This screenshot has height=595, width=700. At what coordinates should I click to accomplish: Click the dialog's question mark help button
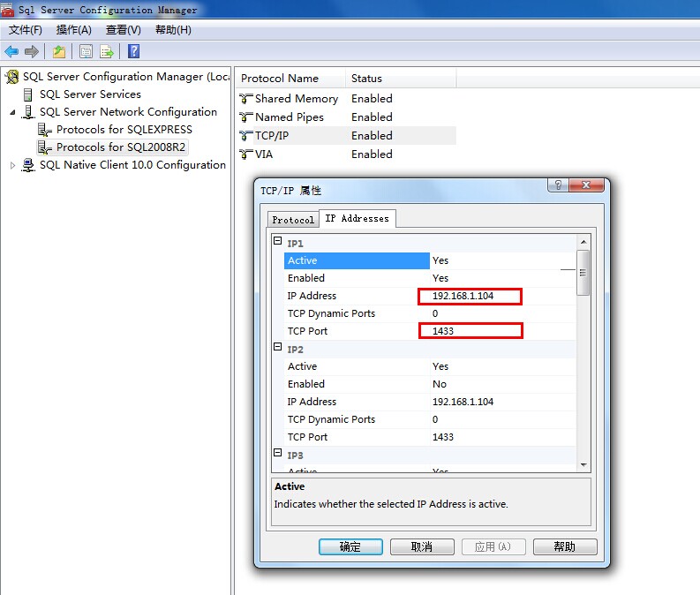[x=558, y=185]
